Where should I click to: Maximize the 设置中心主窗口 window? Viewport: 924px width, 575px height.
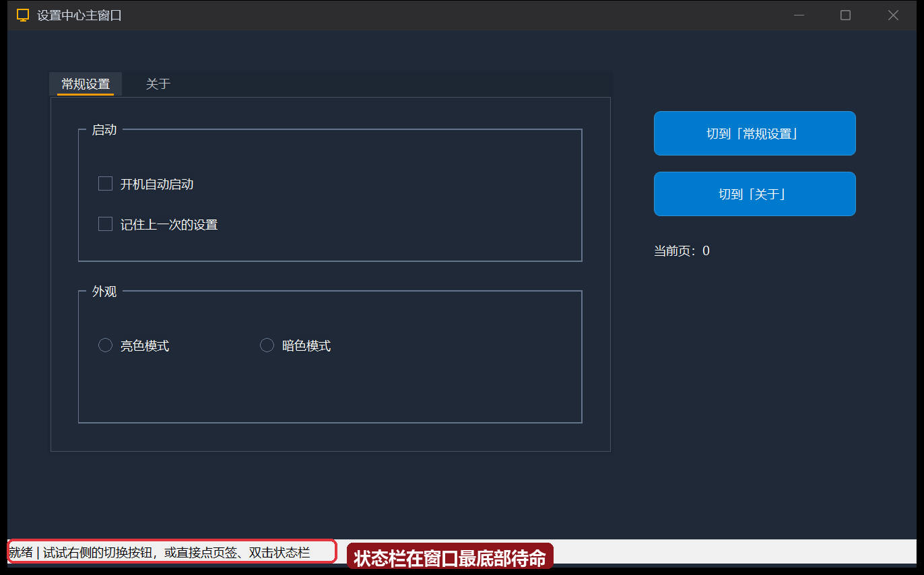845,15
